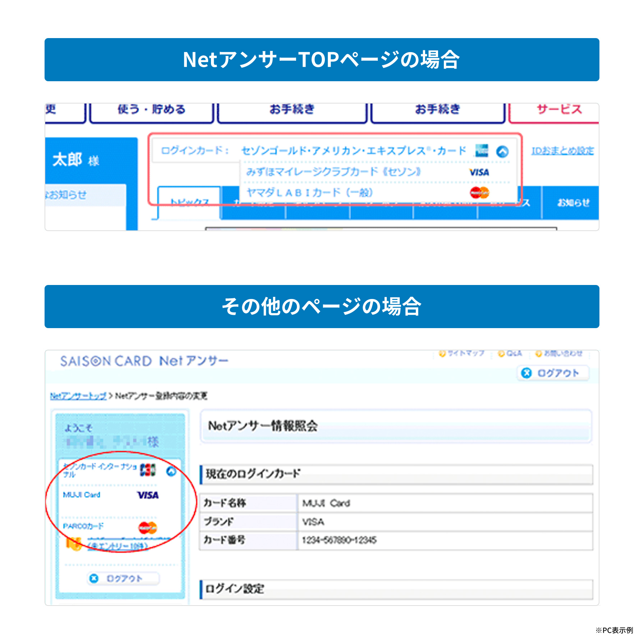Click the top-right ログアウト button
The width and height of the screenshot is (644, 644).
553,373
